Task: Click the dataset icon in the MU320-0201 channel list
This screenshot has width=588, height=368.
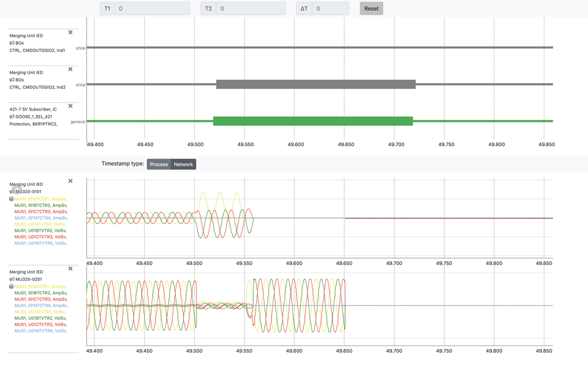Action: [x=11, y=286]
